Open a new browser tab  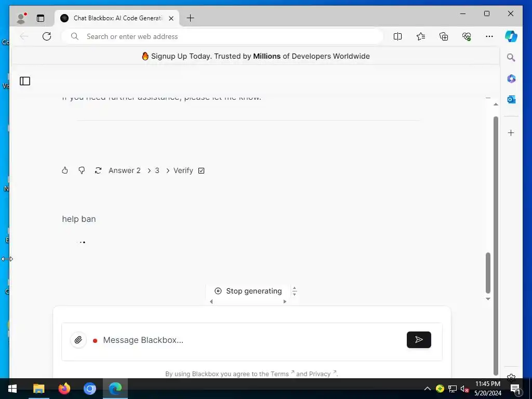(x=191, y=18)
